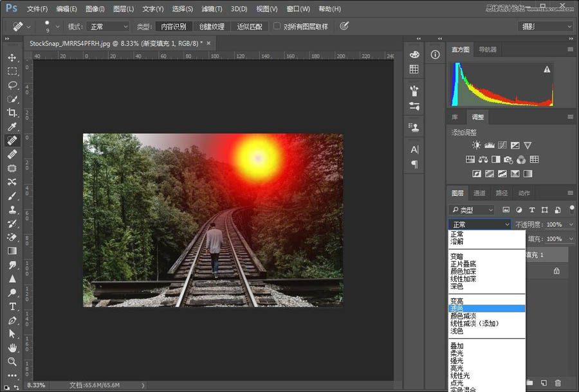
Task: Add a Curves adjustment layer
Action: coord(502,145)
